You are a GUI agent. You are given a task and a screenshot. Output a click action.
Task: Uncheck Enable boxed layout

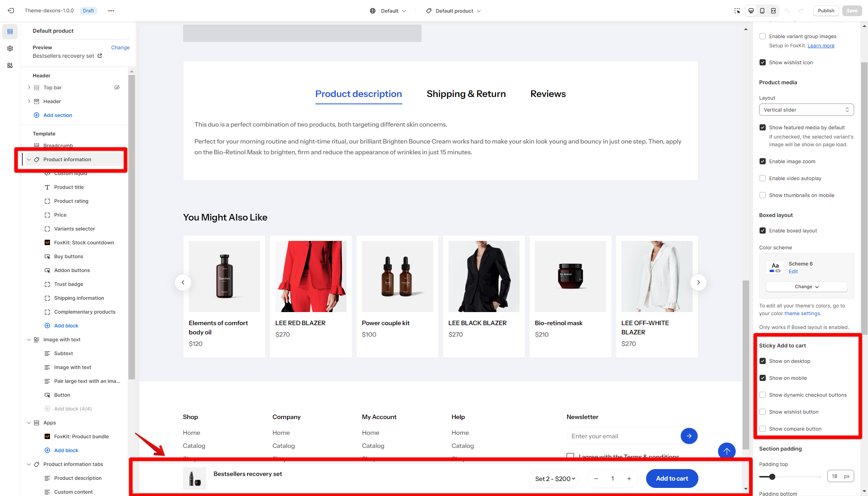point(763,230)
